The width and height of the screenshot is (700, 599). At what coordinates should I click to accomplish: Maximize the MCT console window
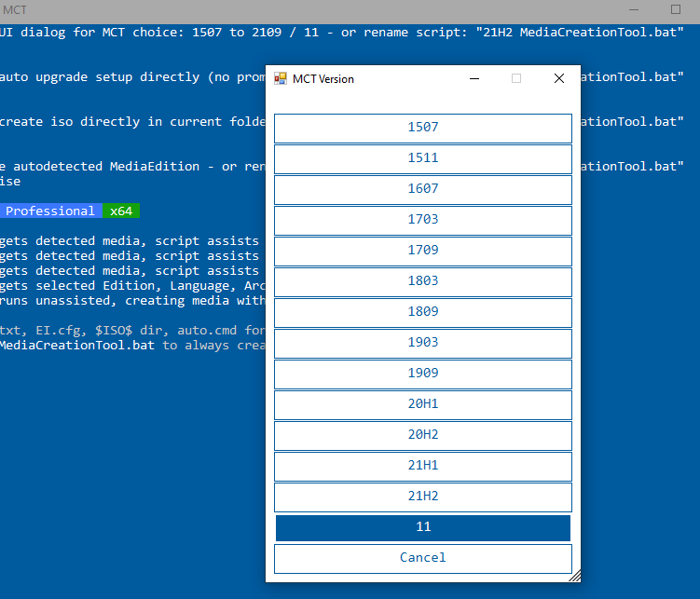[676, 10]
